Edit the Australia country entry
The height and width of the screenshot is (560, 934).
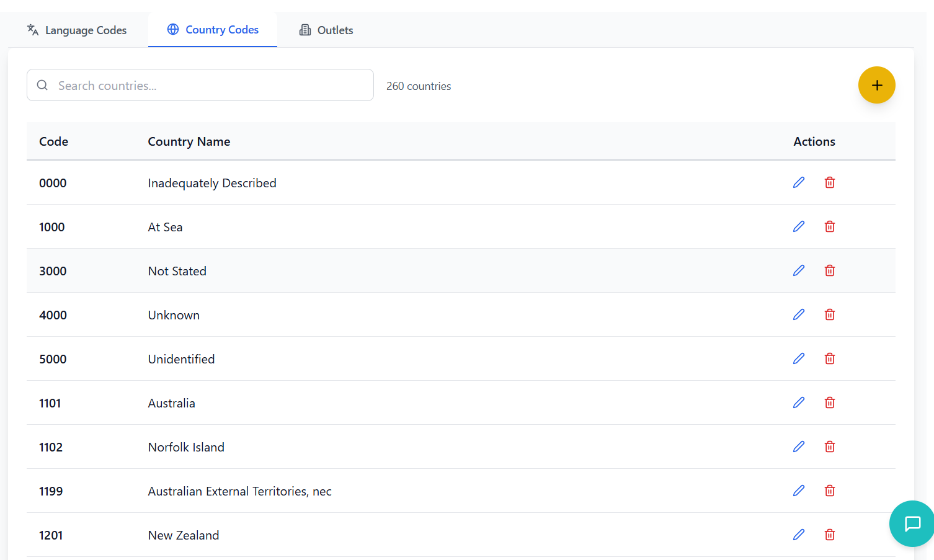pos(799,402)
